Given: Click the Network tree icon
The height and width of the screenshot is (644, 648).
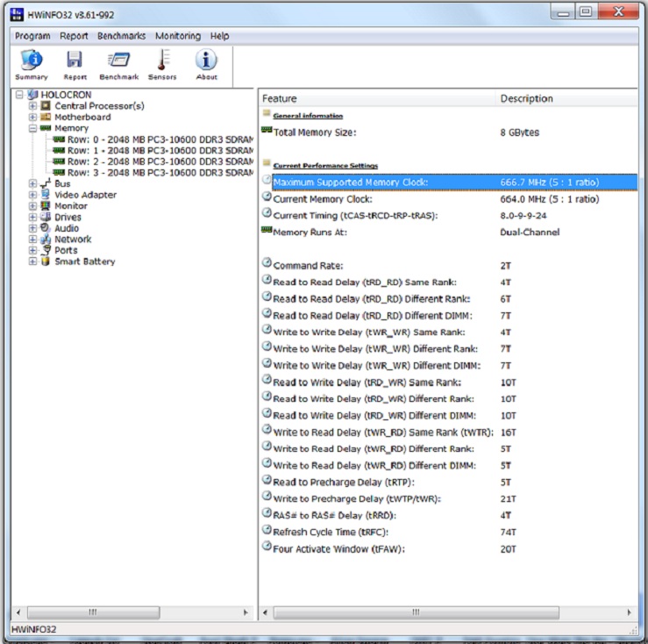Looking at the screenshot, I should click(46, 239).
